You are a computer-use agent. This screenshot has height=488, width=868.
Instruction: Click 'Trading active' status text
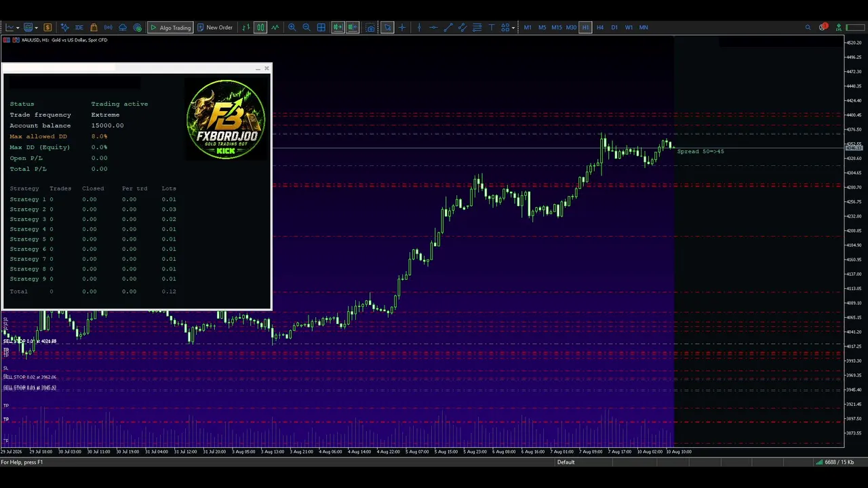[x=119, y=104]
